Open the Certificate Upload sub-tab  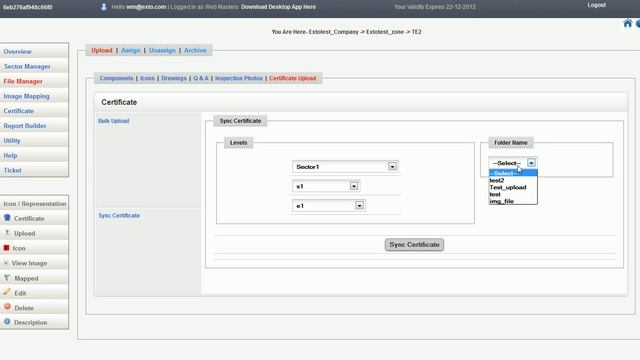[x=292, y=78]
